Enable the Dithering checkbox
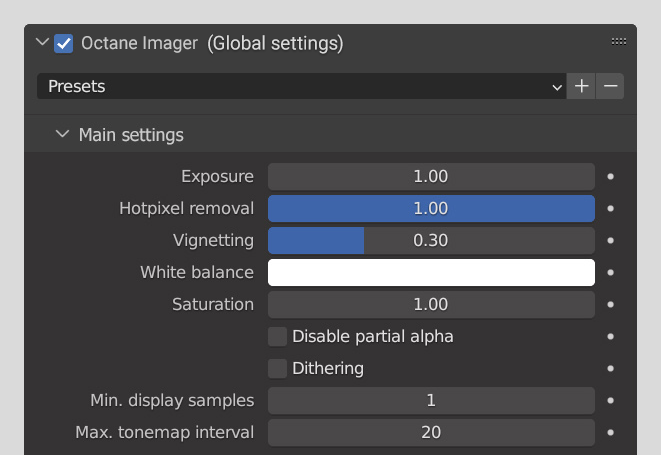This screenshot has width=661, height=455. 277,369
